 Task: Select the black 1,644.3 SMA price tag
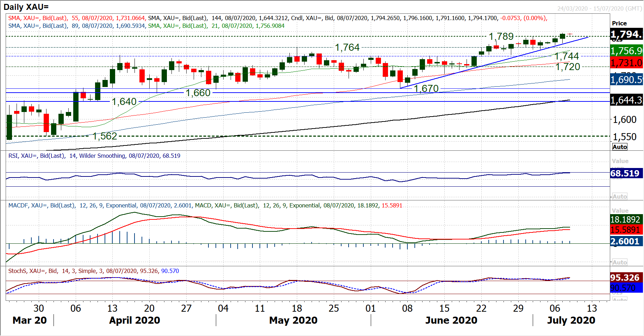click(626, 100)
